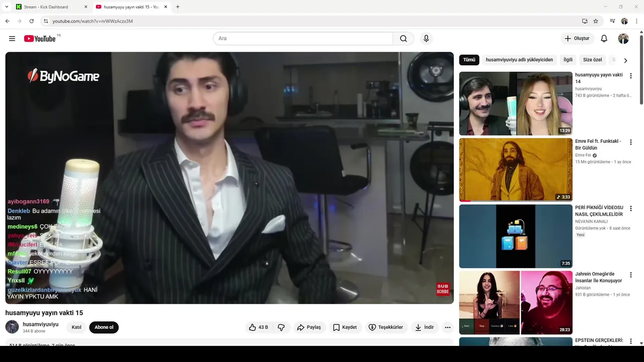Open PERİ PİKNİĞİ video thumbnail
The width and height of the screenshot is (644, 362).
point(516,236)
